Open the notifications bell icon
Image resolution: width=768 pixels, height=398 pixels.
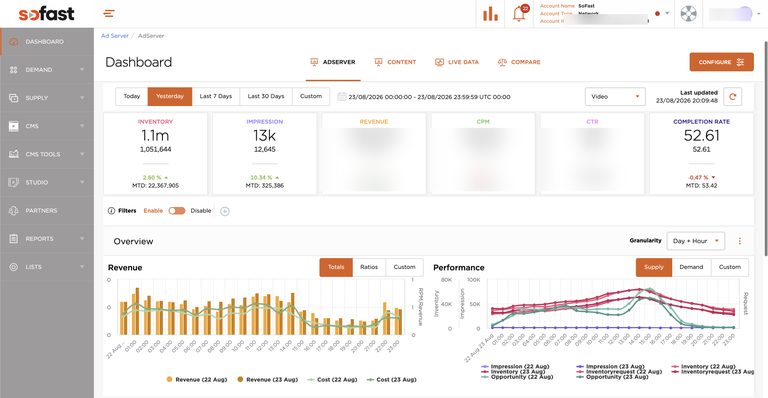[520, 13]
